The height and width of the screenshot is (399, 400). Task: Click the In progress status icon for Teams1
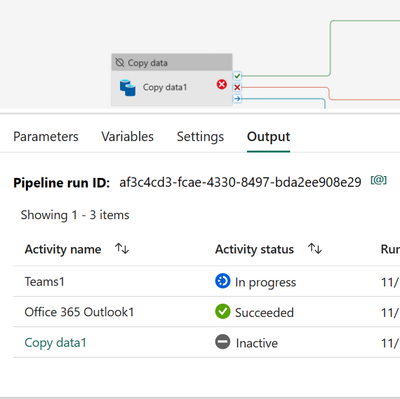pyautogui.click(x=223, y=281)
